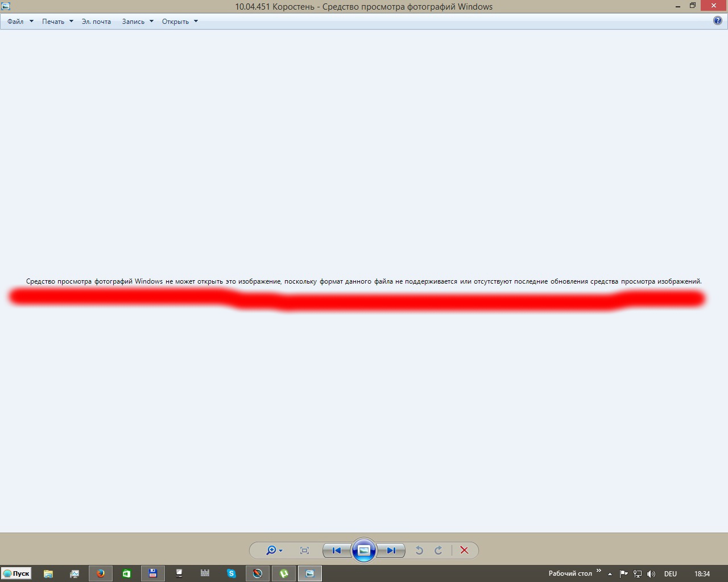Click the Эл. почта menu item

tap(96, 22)
